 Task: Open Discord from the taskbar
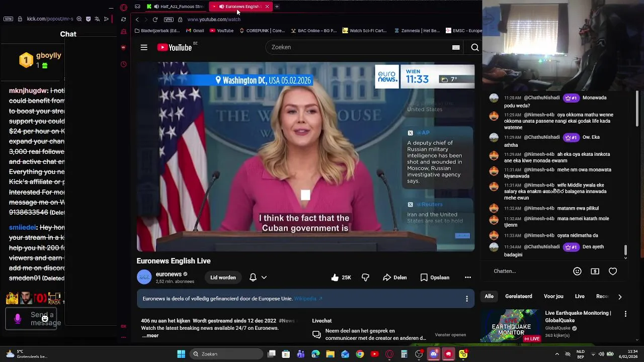pos(433,354)
